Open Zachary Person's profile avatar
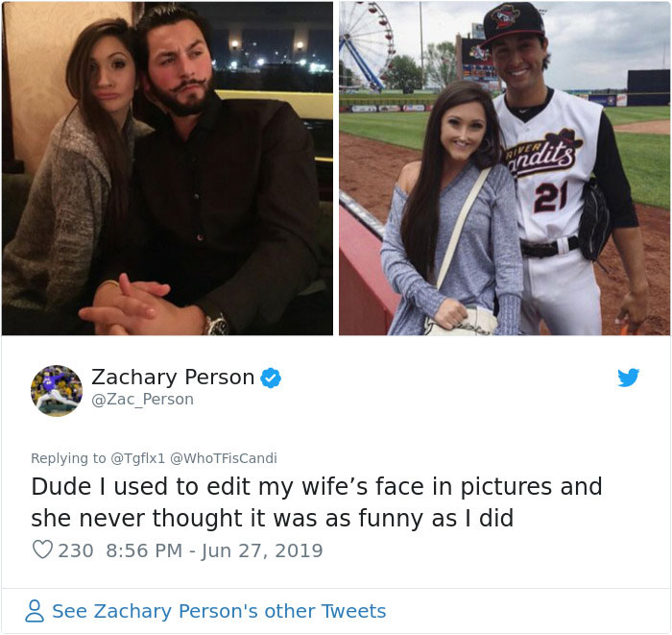672x635 pixels. 57,388
